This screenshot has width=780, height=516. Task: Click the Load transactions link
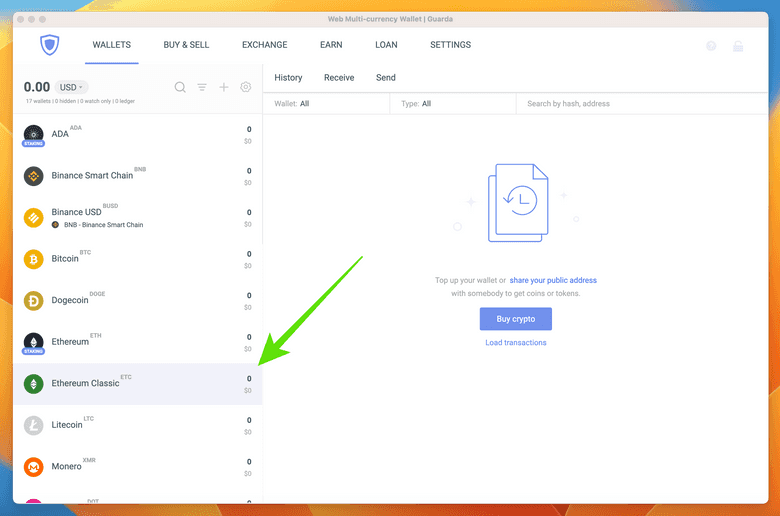point(516,343)
